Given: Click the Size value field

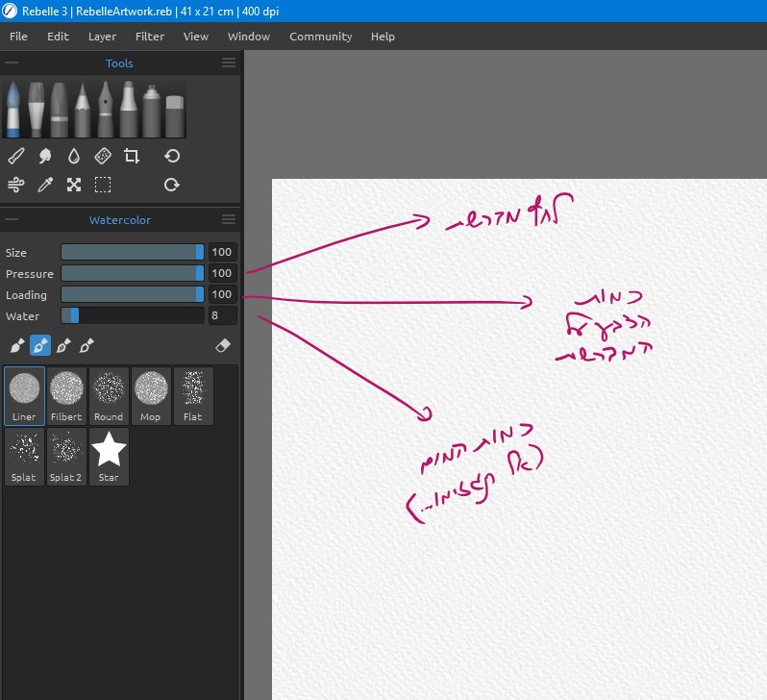Looking at the screenshot, I should coord(223,252).
